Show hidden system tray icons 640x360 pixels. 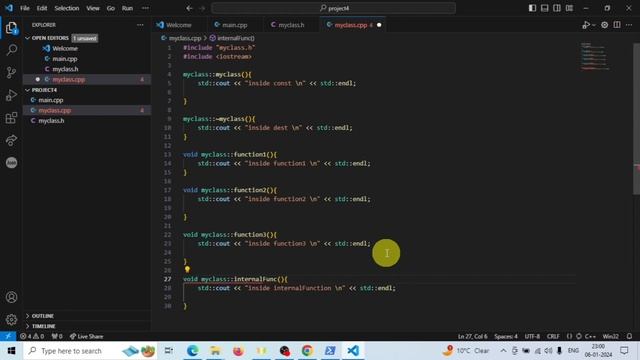pos(503,351)
